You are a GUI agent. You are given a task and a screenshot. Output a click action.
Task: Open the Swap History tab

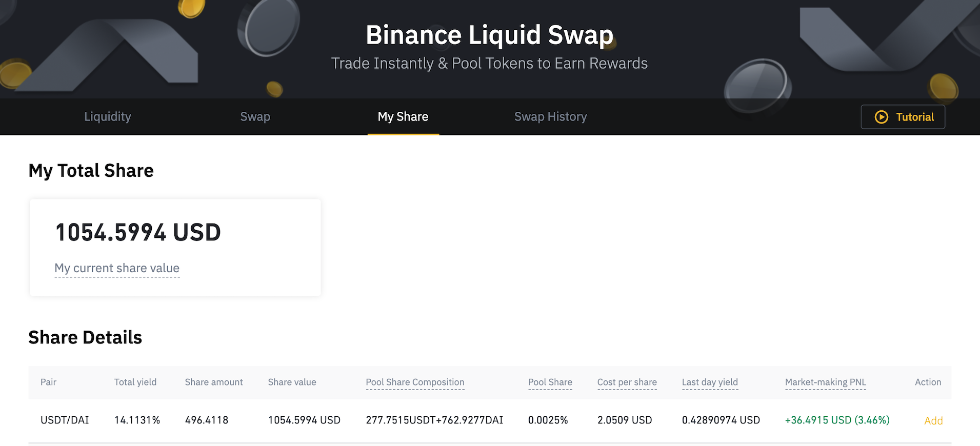pos(550,117)
